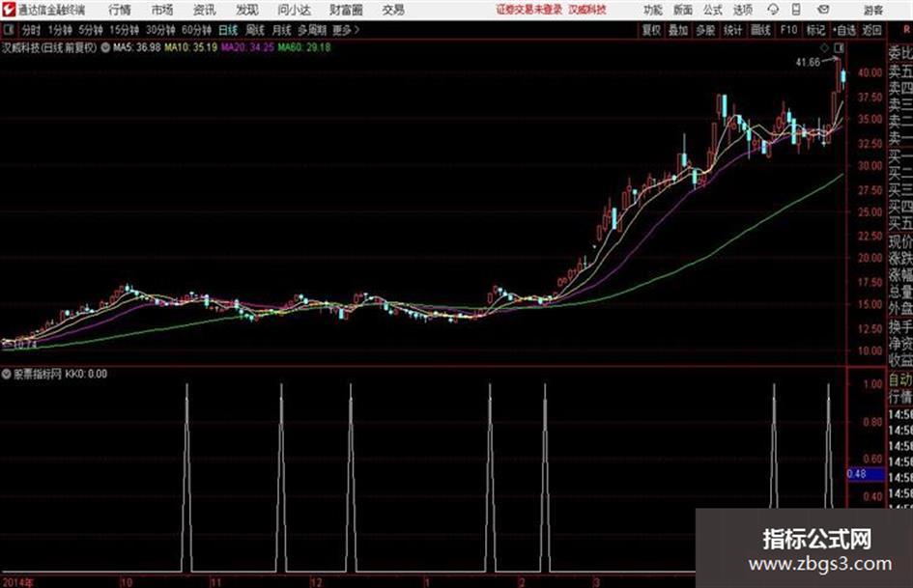Open the 发现 menu
Viewport: 913px width, 588px height.
(247, 10)
